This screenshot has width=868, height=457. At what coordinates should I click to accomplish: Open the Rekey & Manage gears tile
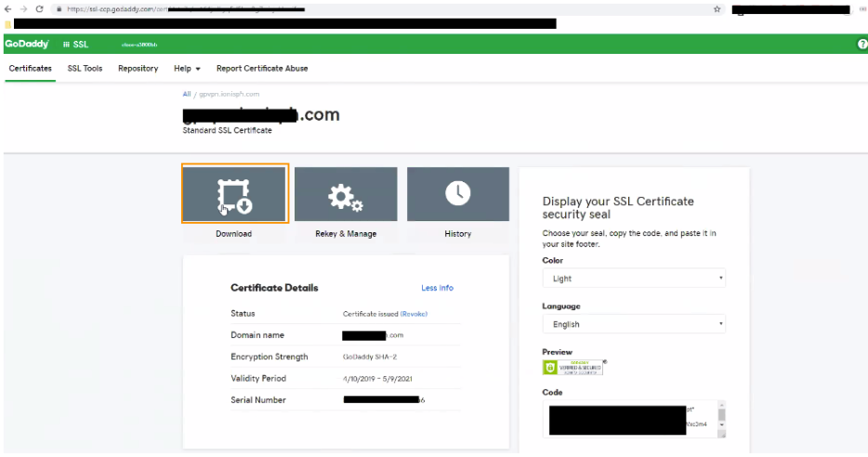[346, 194]
